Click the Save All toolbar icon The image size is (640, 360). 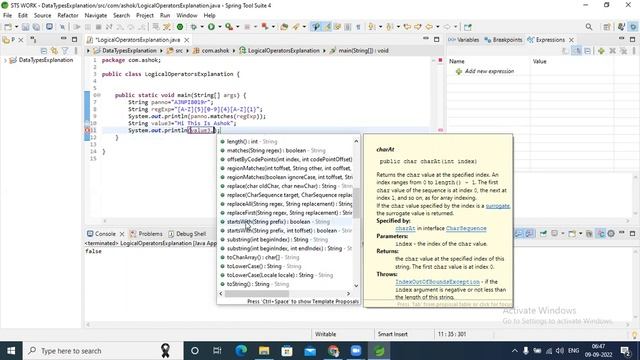(x=36, y=27)
